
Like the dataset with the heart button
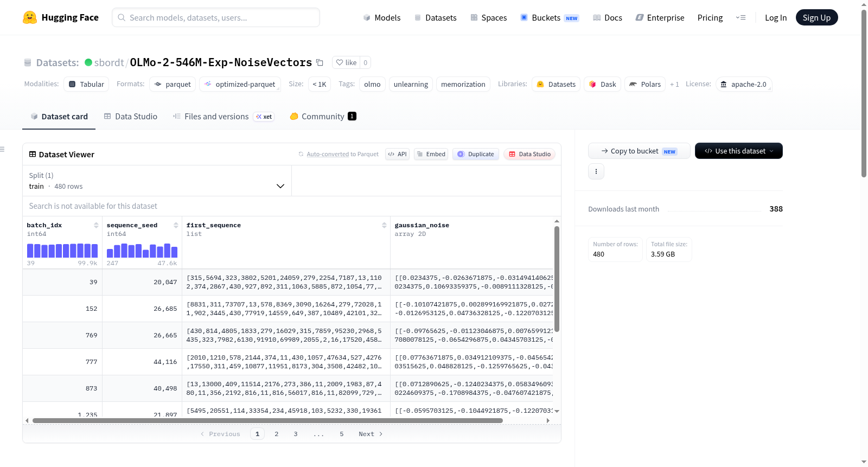click(346, 62)
